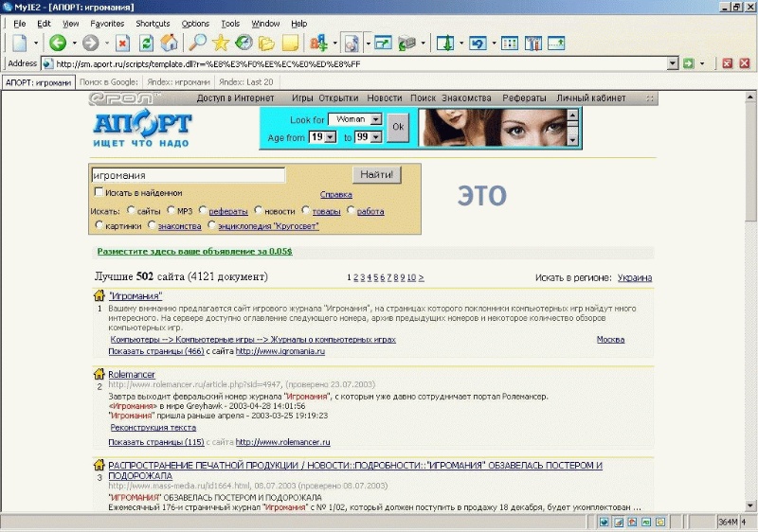
Task: Click the last toolbar icon with green arrow
Action: tap(556, 43)
